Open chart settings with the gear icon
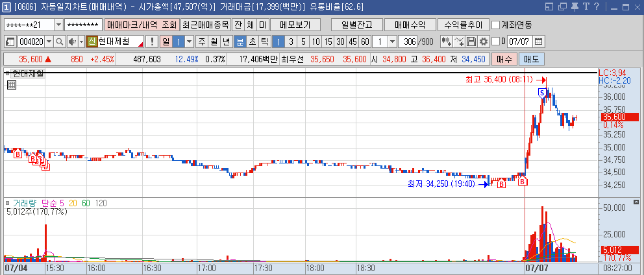This screenshot has width=644, height=275. [484, 42]
